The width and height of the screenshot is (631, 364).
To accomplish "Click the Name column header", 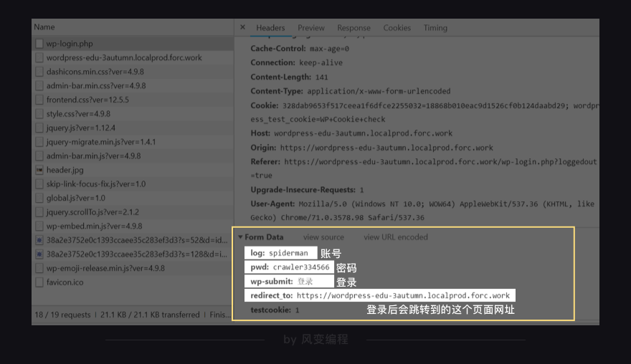I will 44,27.
